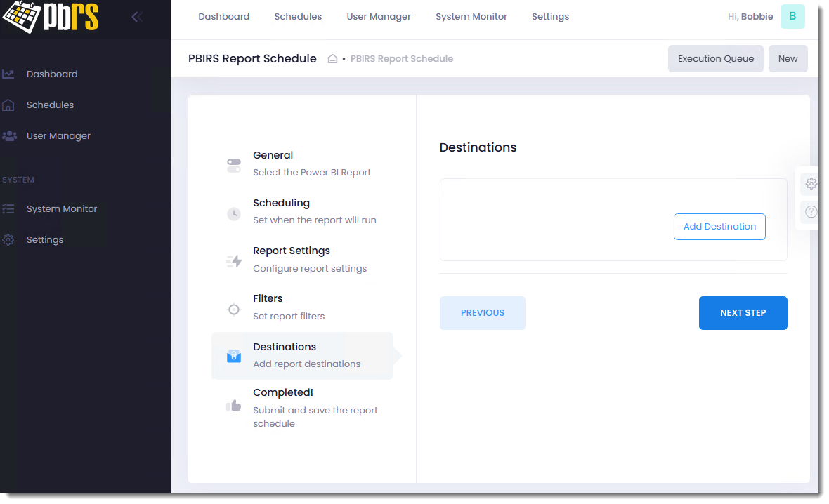Click the System Monitor checklist icon
Screen dimensions: 829x504
pos(8,208)
